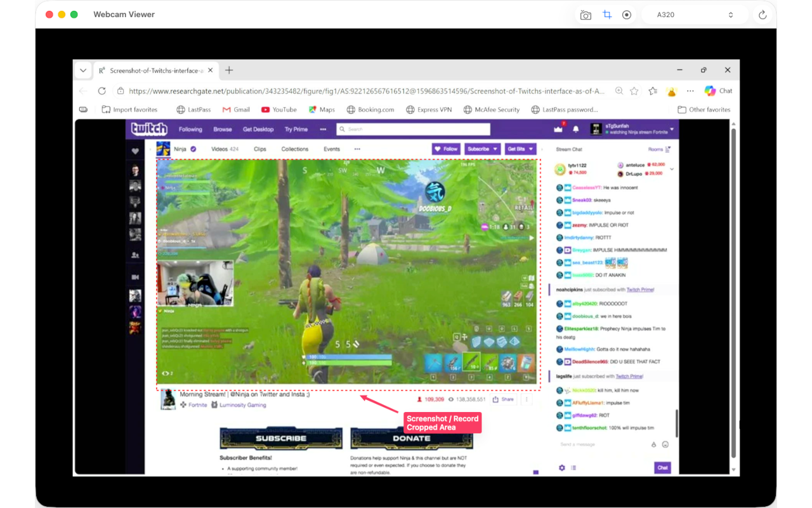This screenshot has width=812, height=508.
Task: Click the star to favorite this page
Action: (634, 91)
